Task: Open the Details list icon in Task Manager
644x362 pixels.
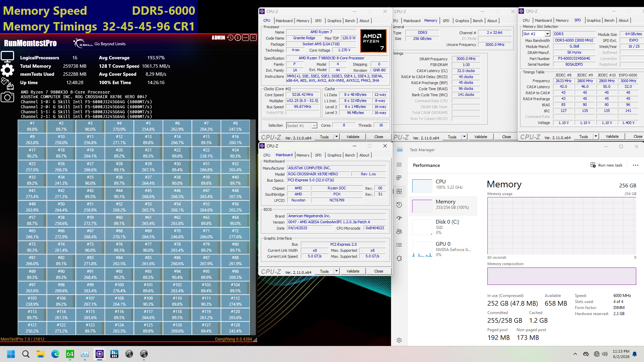Action: pyautogui.click(x=399, y=245)
